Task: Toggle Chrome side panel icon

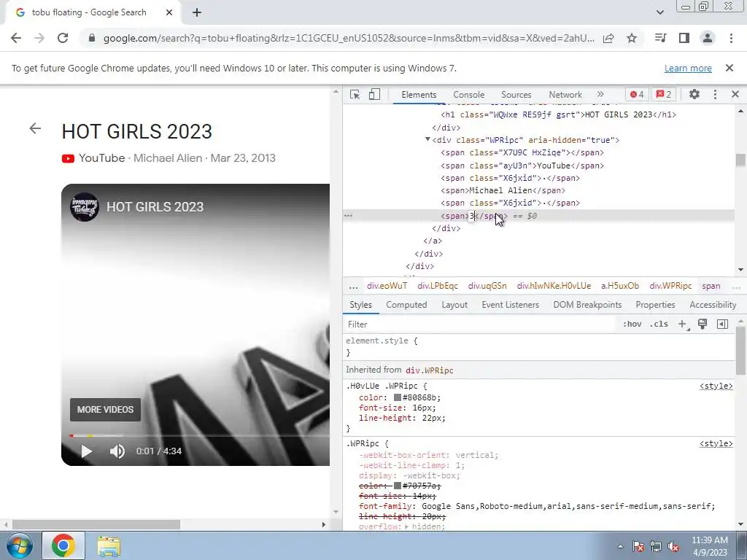Action: pos(684,38)
